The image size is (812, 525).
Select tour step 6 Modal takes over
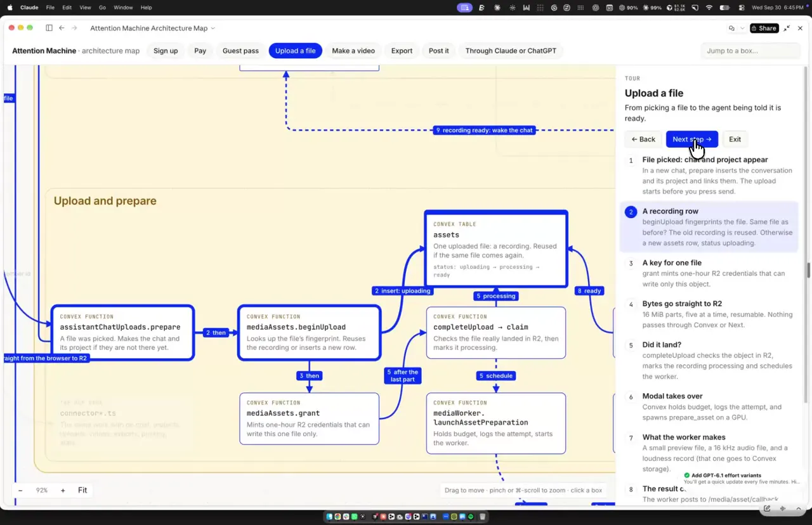710,407
